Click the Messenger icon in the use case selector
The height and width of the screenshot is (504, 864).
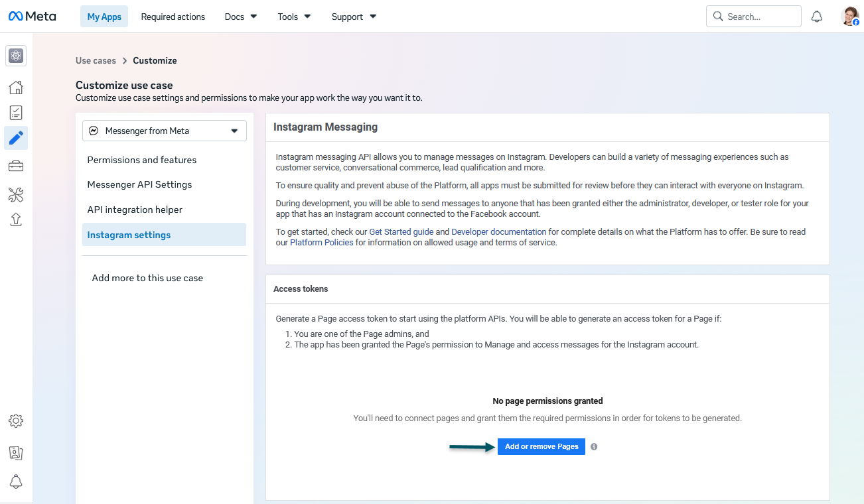click(94, 131)
